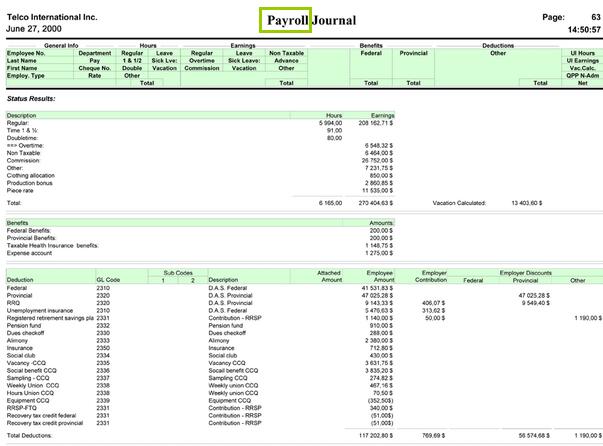
Task: Select the Telco International Inc. company name
Action: [54, 17]
